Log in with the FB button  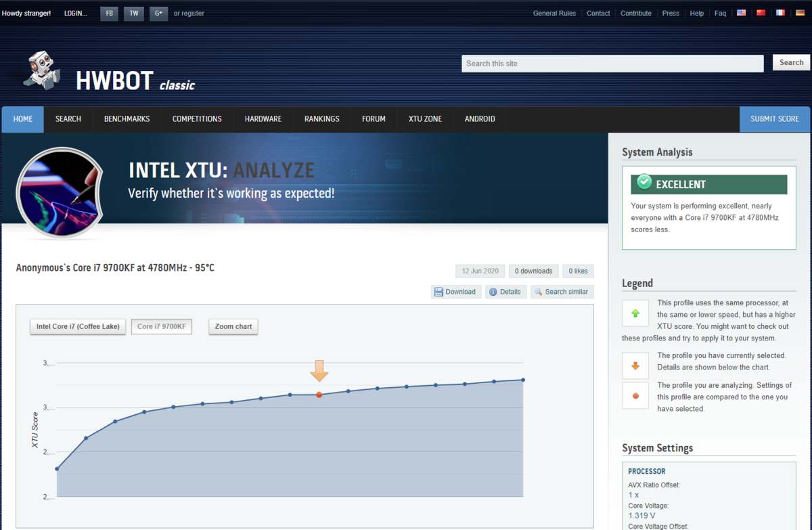pos(109,13)
